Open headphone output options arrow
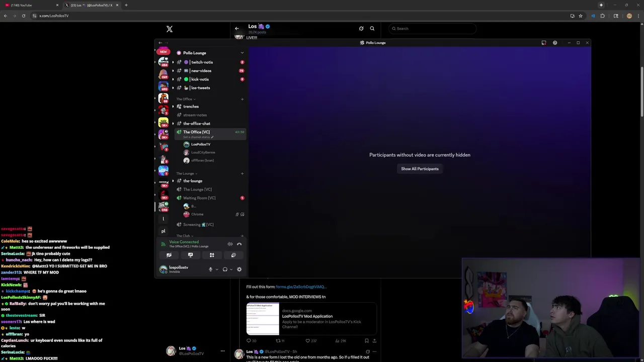Image resolution: width=644 pixels, height=362 pixels. point(231,269)
